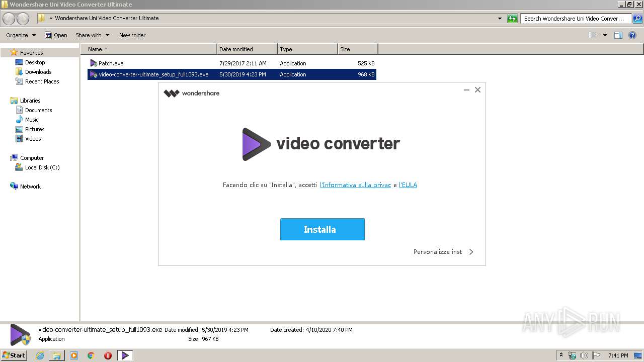This screenshot has width=644, height=362.
Task: Open the Organize menu
Action: 21,35
